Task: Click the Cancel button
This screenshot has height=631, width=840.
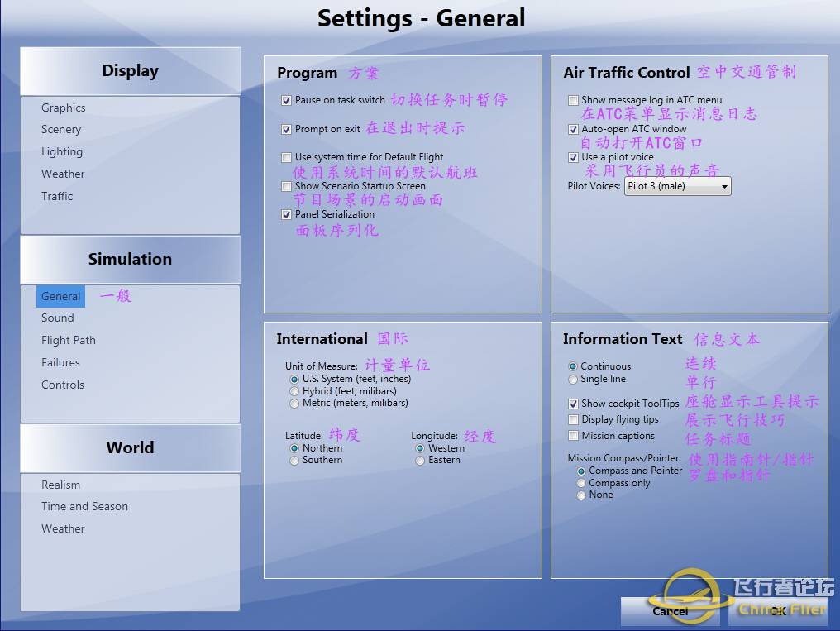Action: tap(671, 611)
